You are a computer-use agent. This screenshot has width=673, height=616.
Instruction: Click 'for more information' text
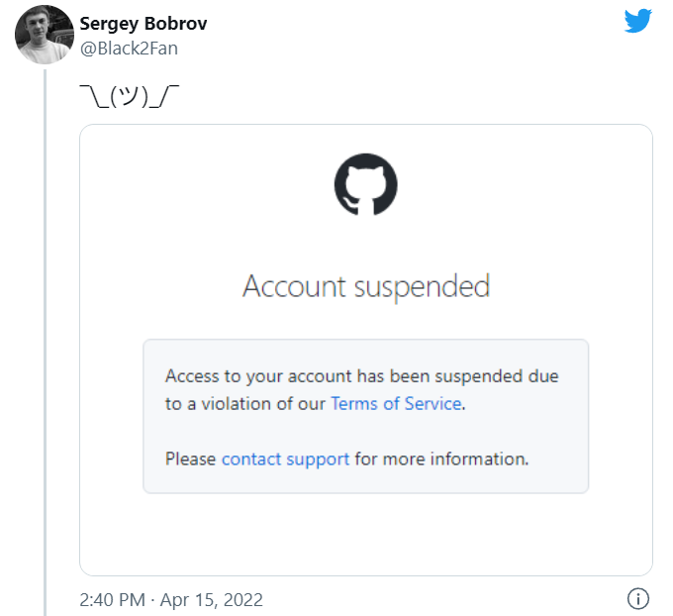441,460
